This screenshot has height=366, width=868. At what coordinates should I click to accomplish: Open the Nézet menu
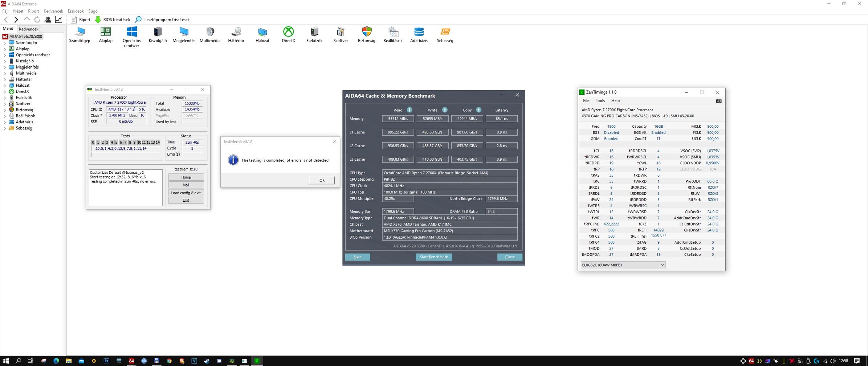tap(18, 11)
